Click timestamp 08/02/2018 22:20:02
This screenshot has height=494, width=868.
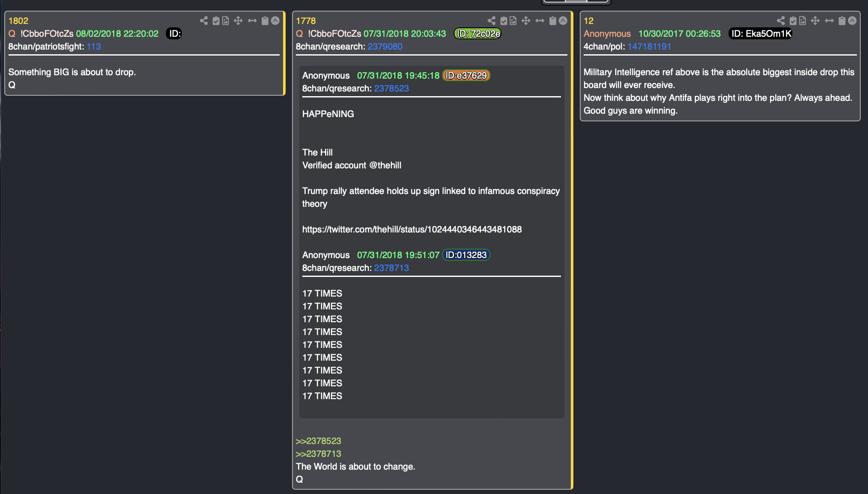117,33
